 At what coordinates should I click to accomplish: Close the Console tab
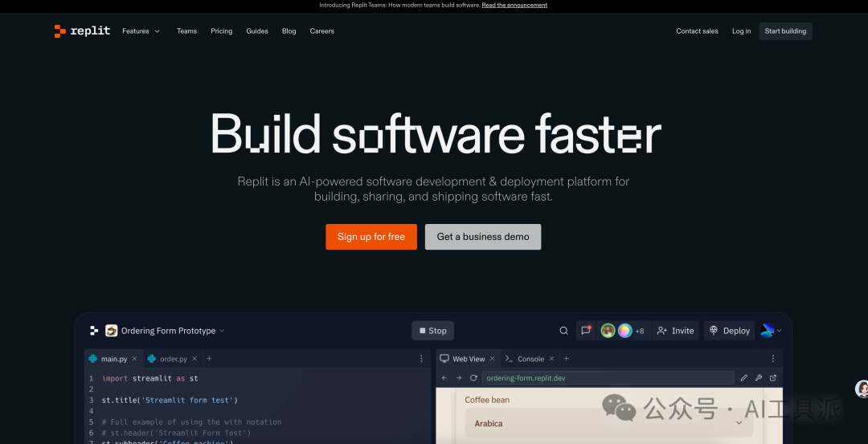(x=551, y=359)
